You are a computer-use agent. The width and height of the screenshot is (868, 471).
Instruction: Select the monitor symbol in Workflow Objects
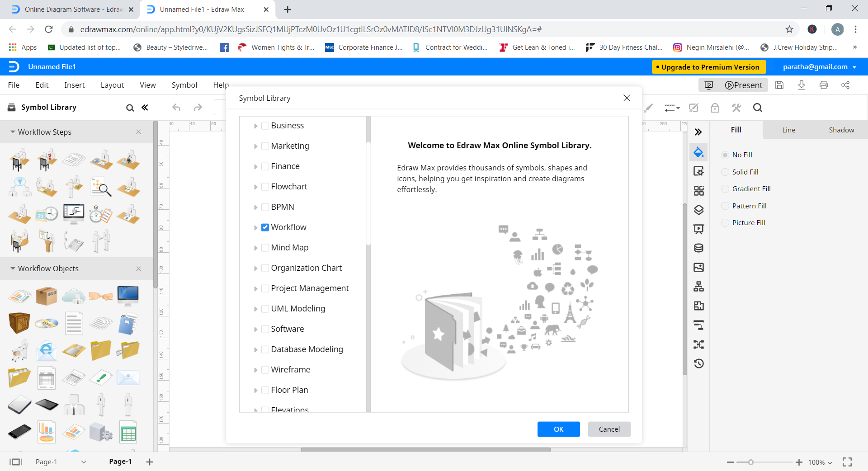[x=128, y=296]
